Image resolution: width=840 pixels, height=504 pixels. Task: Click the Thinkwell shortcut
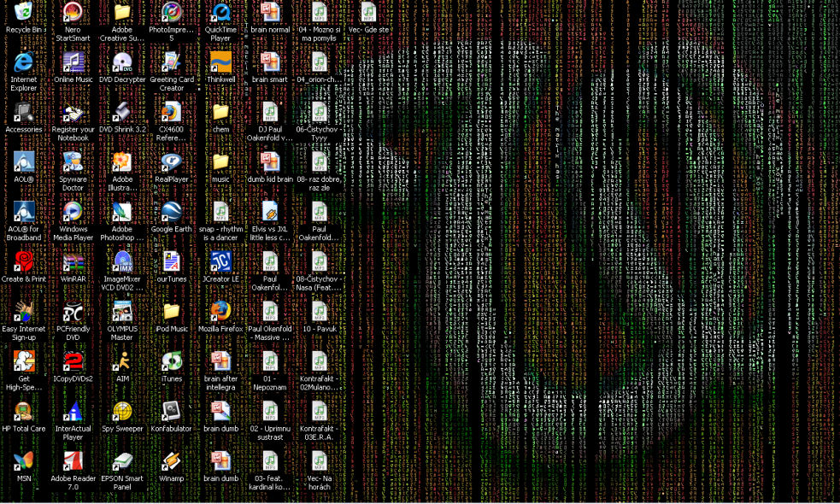click(220, 62)
